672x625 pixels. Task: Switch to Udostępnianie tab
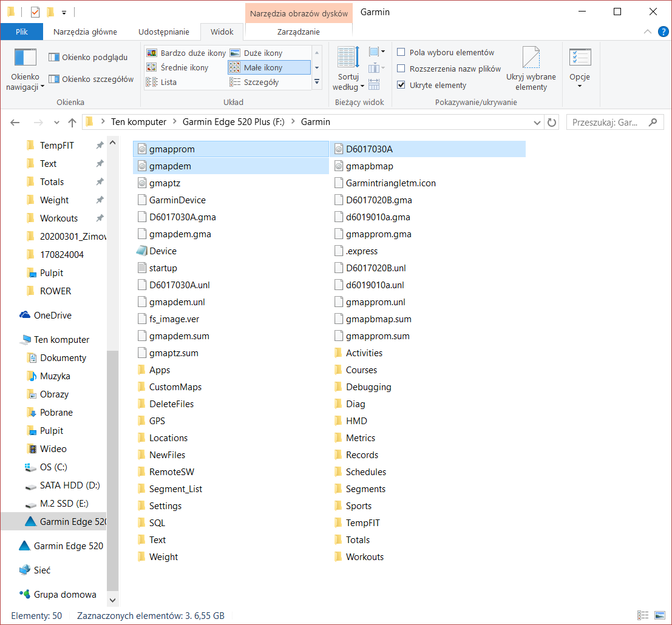click(x=164, y=32)
